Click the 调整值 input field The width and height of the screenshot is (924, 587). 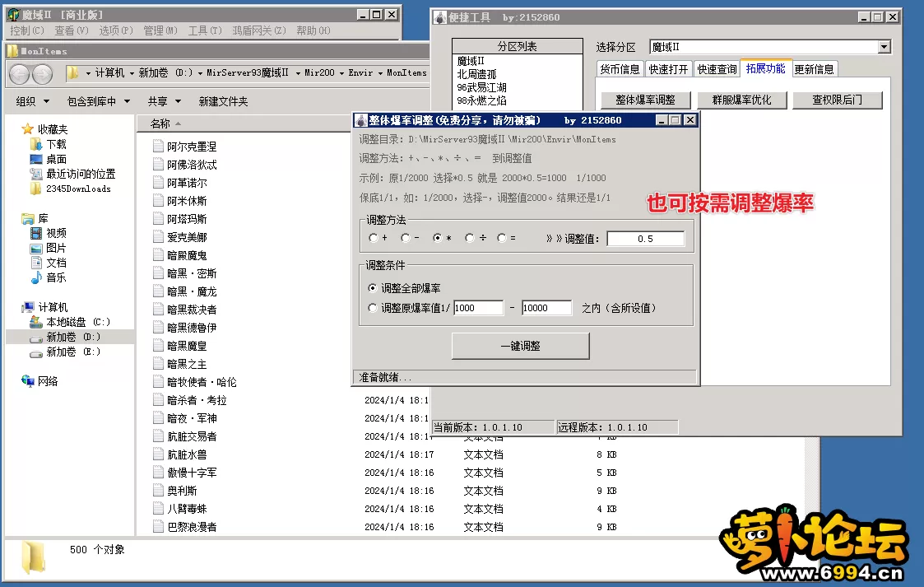click(645, 239)
